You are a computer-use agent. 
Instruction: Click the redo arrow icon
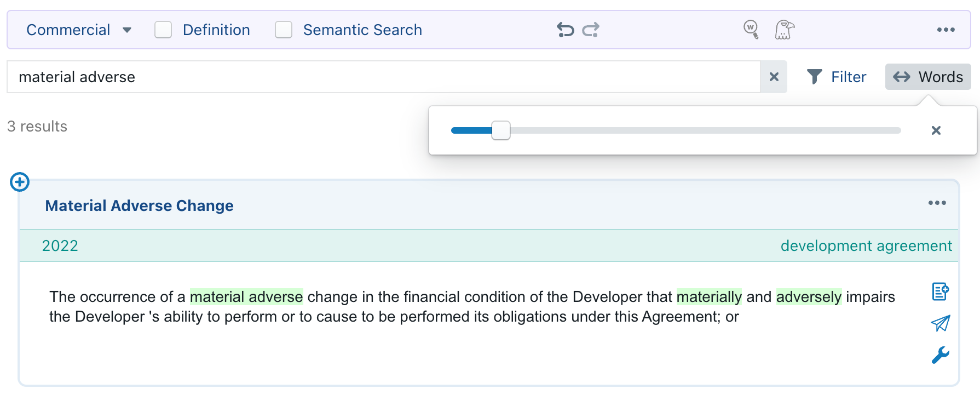coord(591,30)
